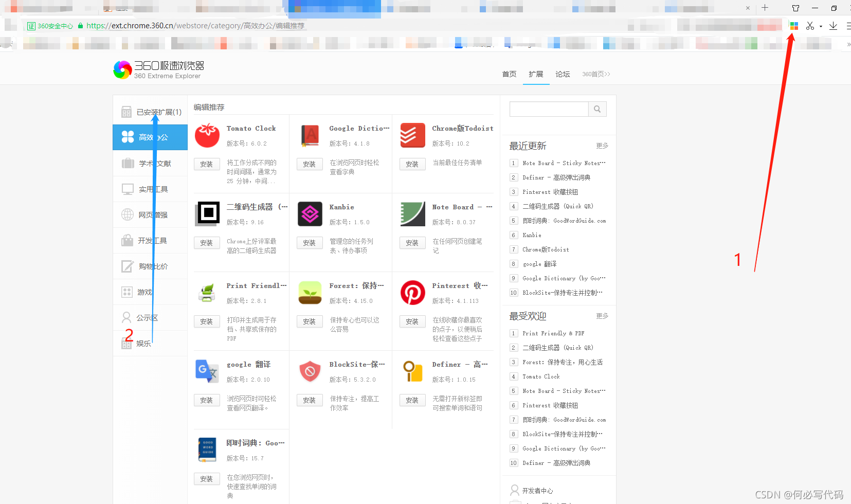Install the Forest extension
Screen dimensions: 851x504
point(310,321)
